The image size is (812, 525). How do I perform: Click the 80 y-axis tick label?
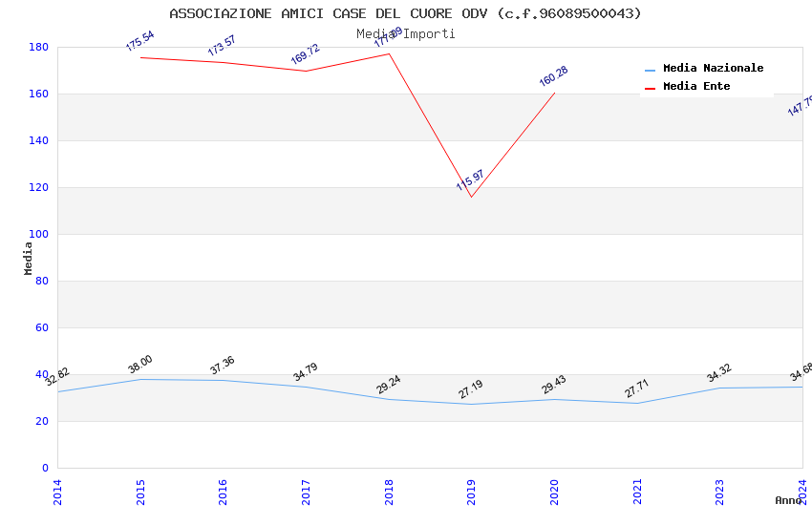pos(42,281)
